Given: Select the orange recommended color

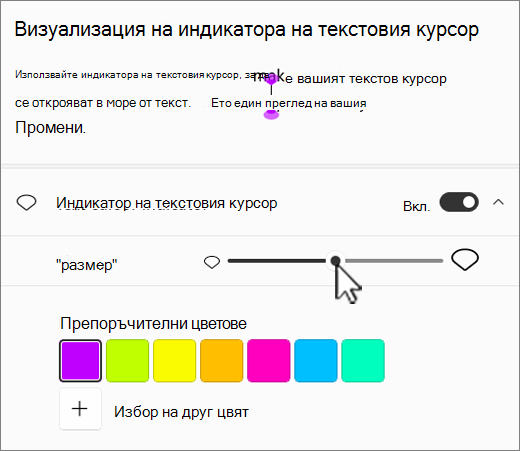Looking at the screenshot, I should tap(221, 361).
